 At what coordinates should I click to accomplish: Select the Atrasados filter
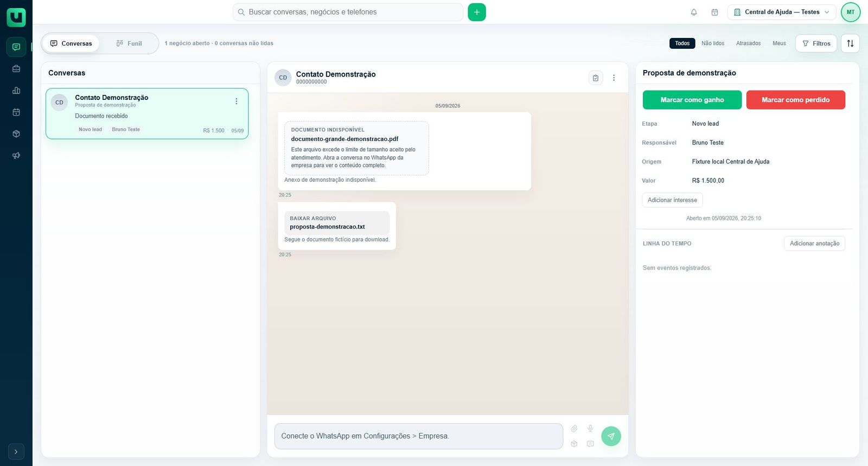point(749,43)
